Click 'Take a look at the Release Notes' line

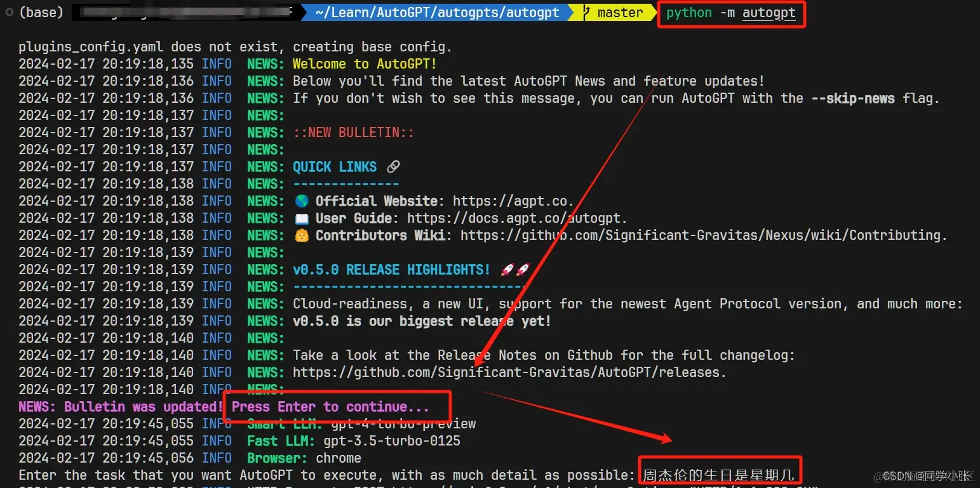point(544,355)
